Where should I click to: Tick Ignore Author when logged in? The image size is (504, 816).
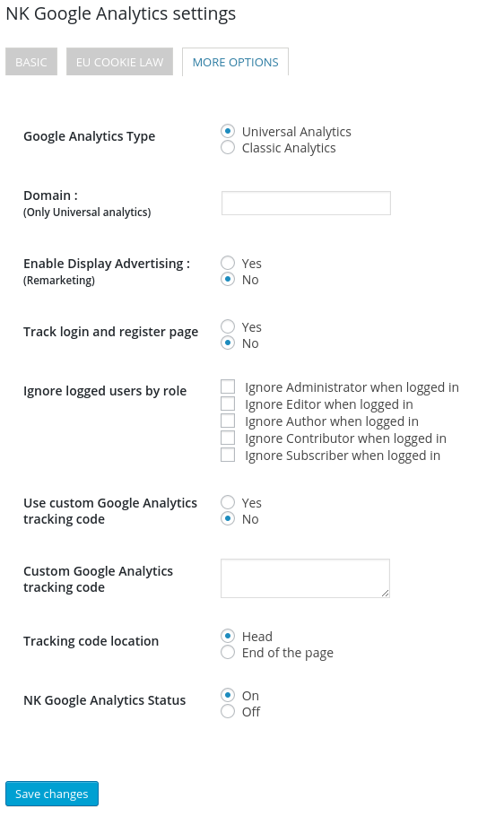228,421
